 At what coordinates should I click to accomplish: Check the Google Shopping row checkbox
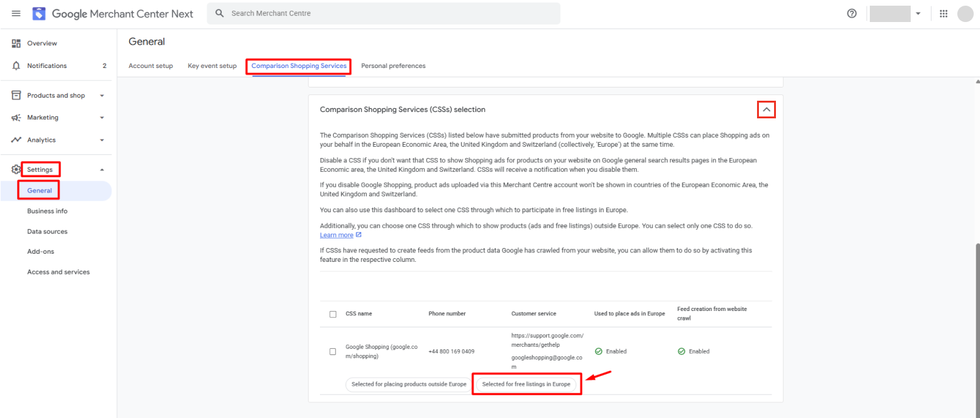click(x=333, y=351)
